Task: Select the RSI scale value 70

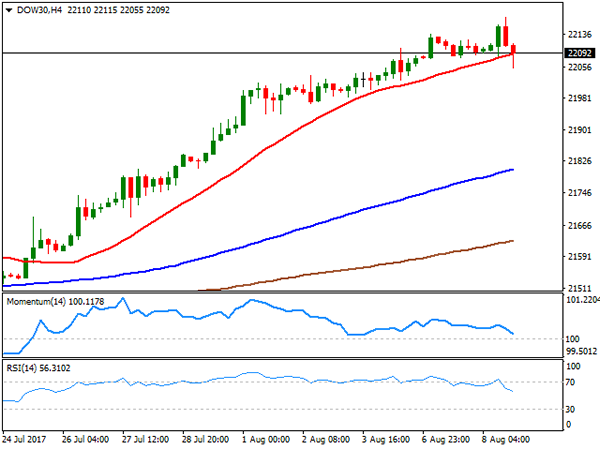Action: (570, 382)
